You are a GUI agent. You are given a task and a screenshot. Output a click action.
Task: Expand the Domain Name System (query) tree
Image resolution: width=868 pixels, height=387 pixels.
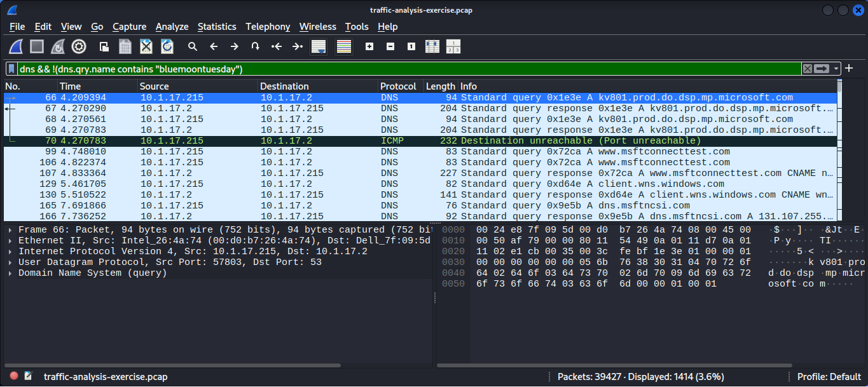pyautogui.click(x=10, y=273)
